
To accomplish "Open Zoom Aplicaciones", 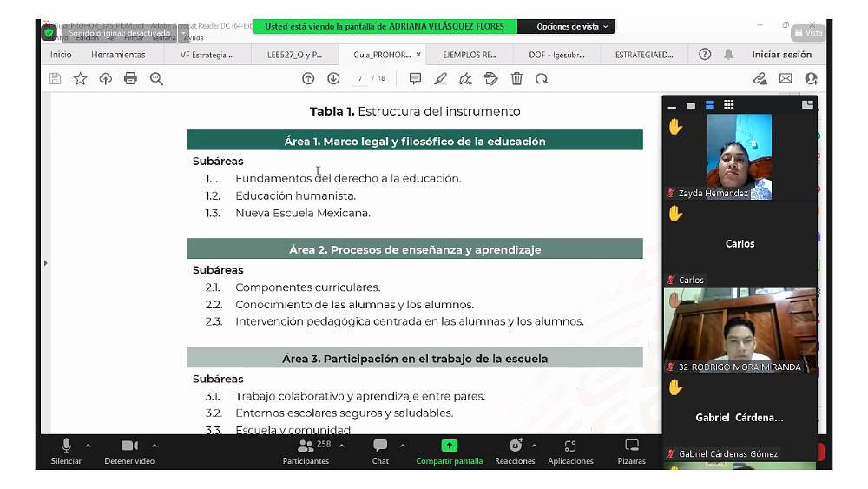I will pos(570,451).
